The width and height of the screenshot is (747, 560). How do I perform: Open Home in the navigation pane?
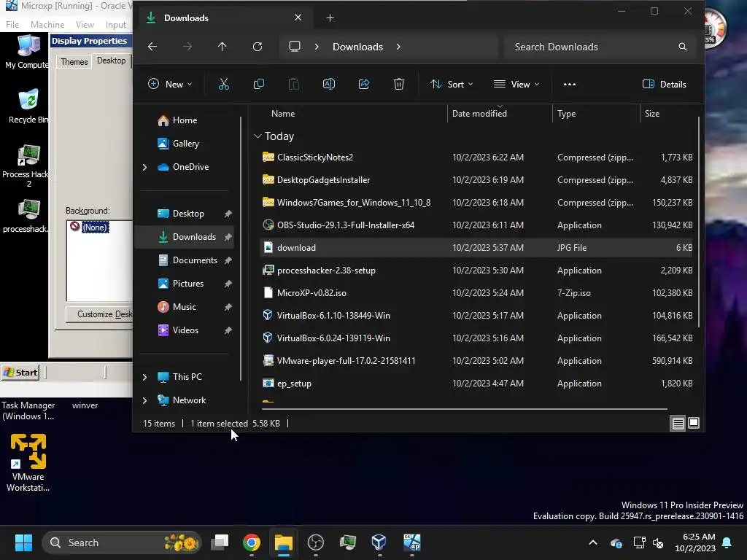point(185,120)
